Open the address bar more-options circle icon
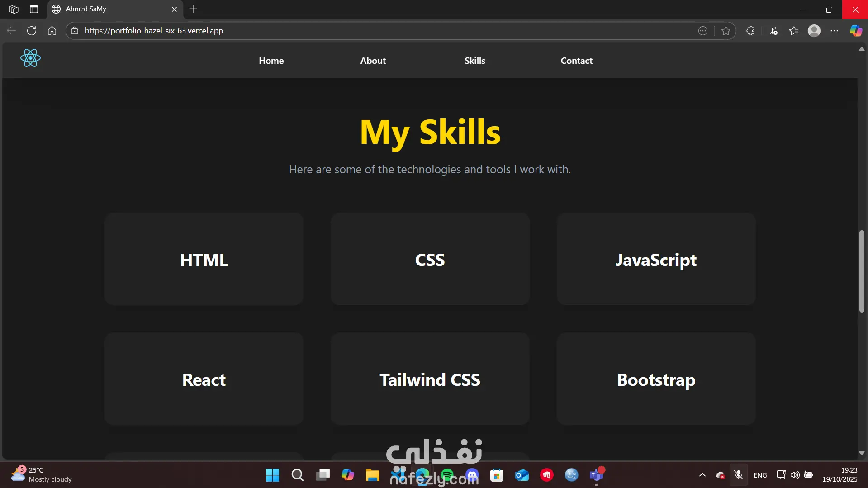Image resolution: width=868 pixels, height=488 pixels. click(x=703, y=31)
